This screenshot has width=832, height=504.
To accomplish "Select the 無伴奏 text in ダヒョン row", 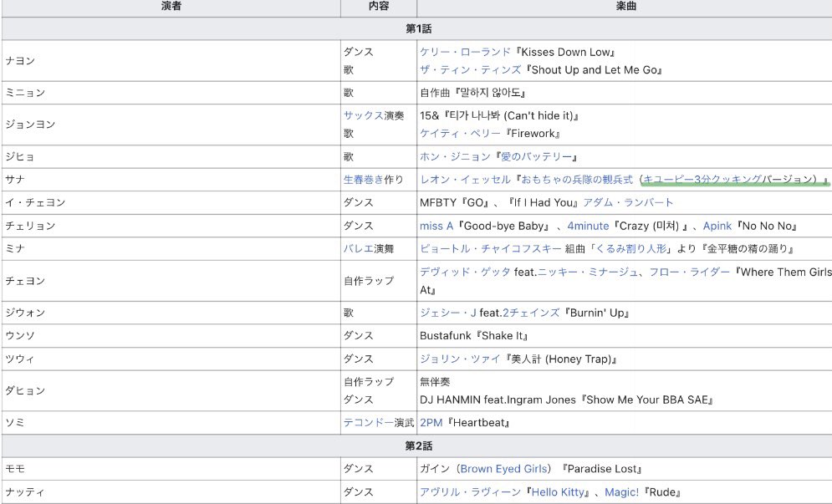I will (x=435, y=381).
